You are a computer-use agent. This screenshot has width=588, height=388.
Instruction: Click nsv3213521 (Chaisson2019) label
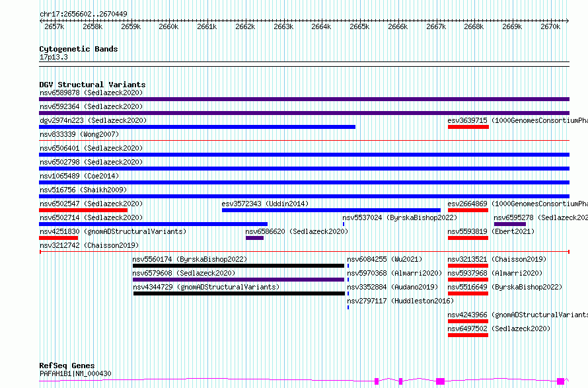(497, 259)
